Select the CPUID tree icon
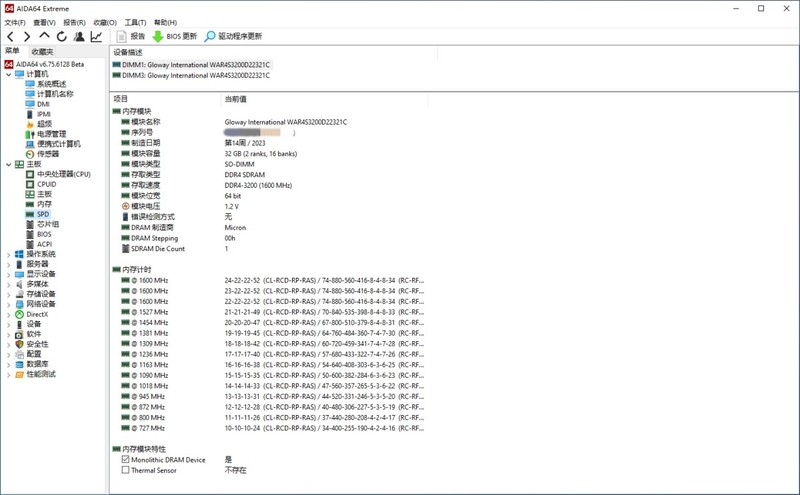800x495 pixels. pyautogui.click(x=30, y=184)
